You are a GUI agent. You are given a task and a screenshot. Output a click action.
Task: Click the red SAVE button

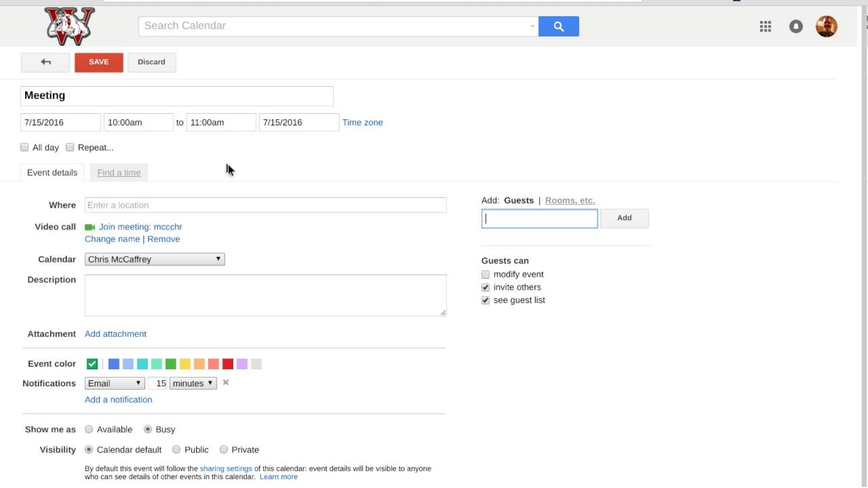(99, 62)
